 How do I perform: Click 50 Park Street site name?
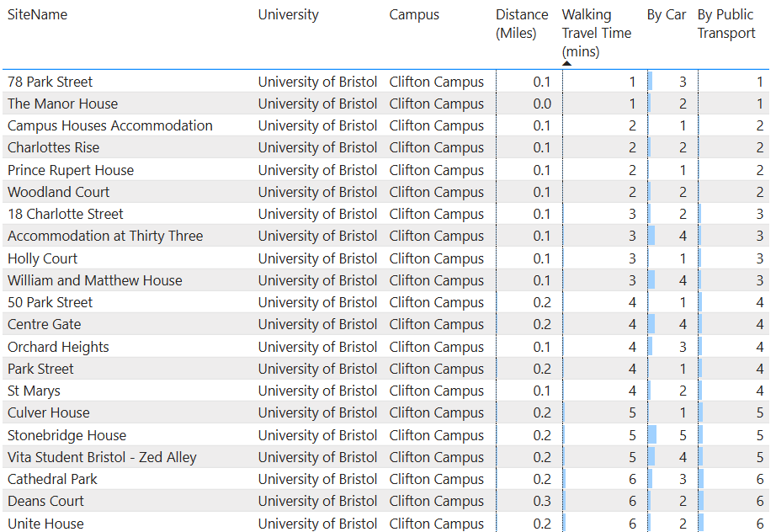pyautogui.click(x=50, y=302)
